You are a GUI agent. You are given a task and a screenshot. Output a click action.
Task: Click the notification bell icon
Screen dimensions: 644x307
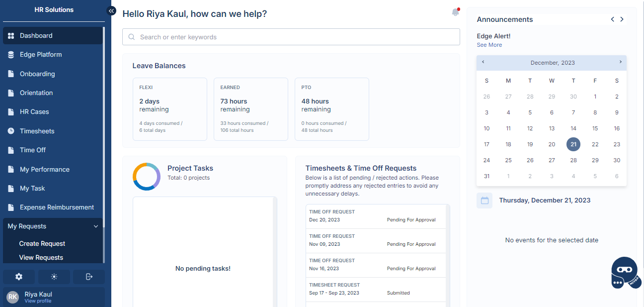[455, 12]
